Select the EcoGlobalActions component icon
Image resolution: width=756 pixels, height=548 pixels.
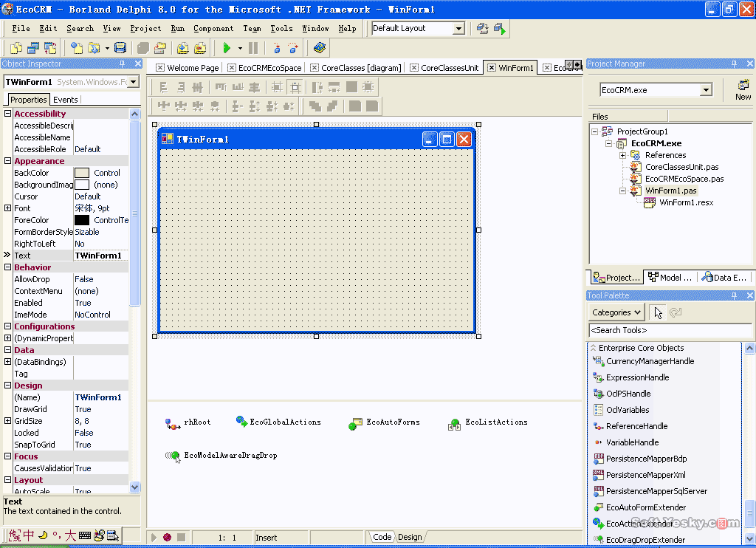click(242, 422)
